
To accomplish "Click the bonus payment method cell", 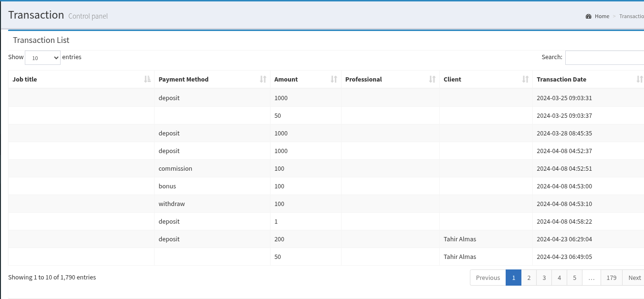I will (212, 186).
